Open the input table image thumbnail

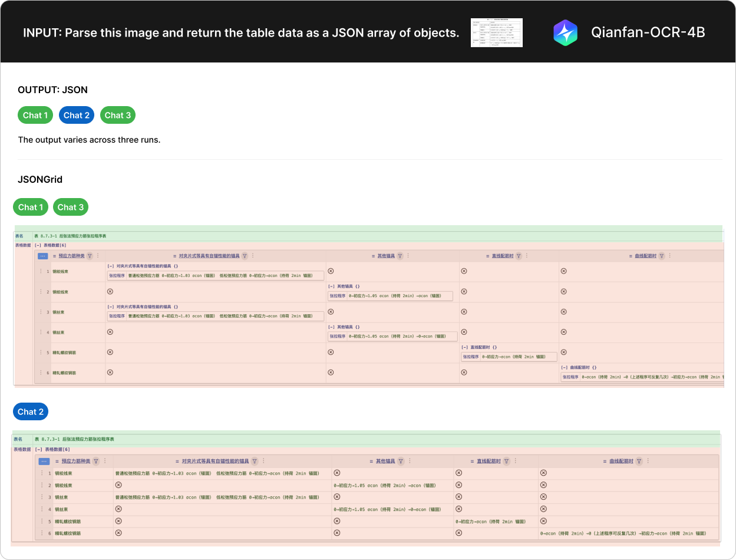496,32
